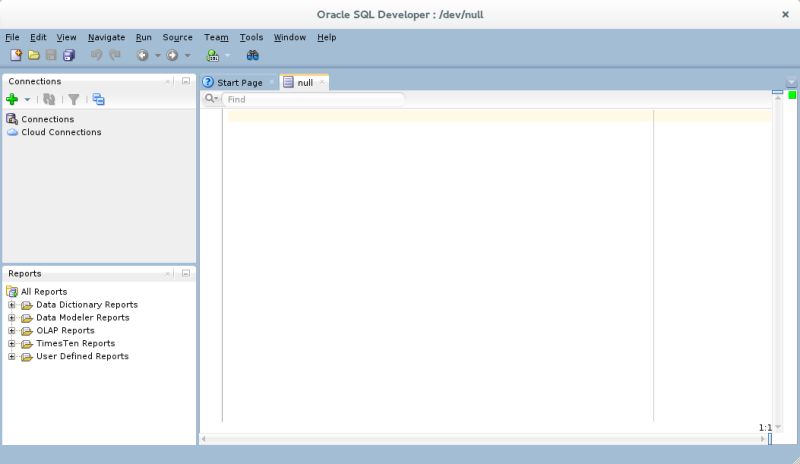This screenshot has height=464, width=800.
Task: Open the Window menu
Action: point(289,37)
